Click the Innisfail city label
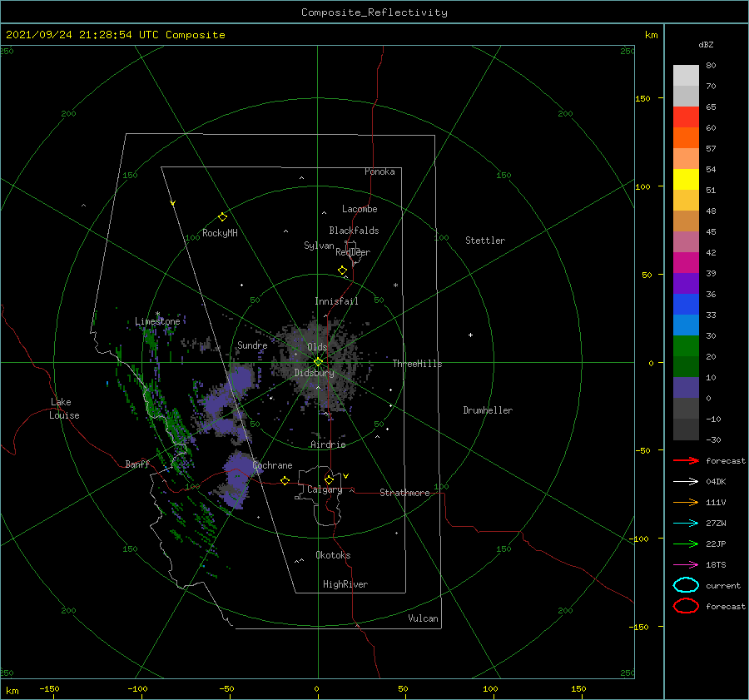 336,301
